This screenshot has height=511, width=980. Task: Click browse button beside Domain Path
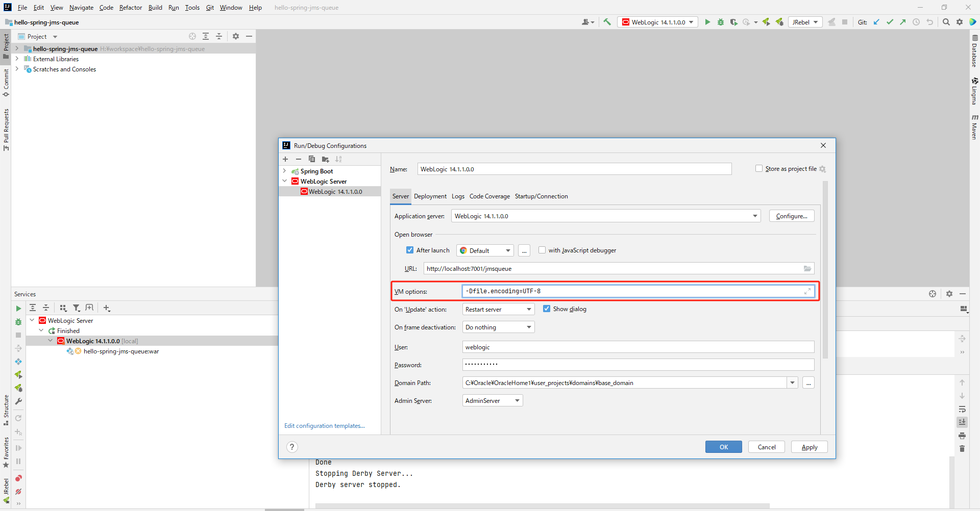[x=808, y=383]
